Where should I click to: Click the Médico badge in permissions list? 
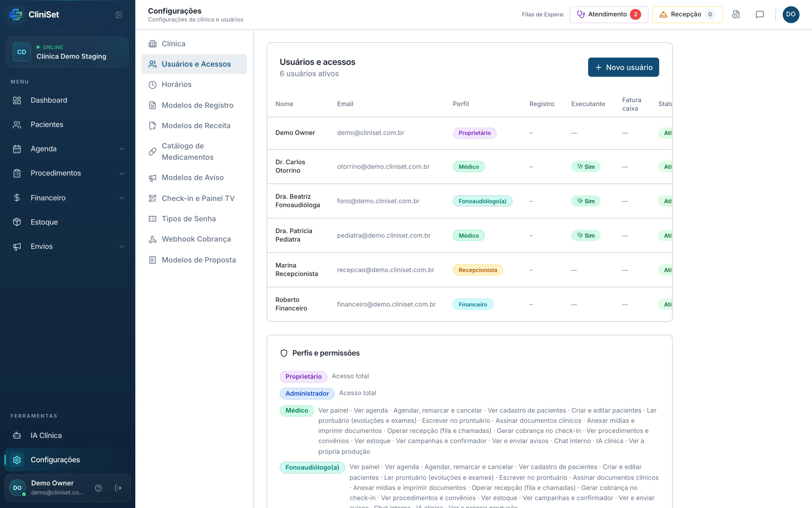(297, 411)
